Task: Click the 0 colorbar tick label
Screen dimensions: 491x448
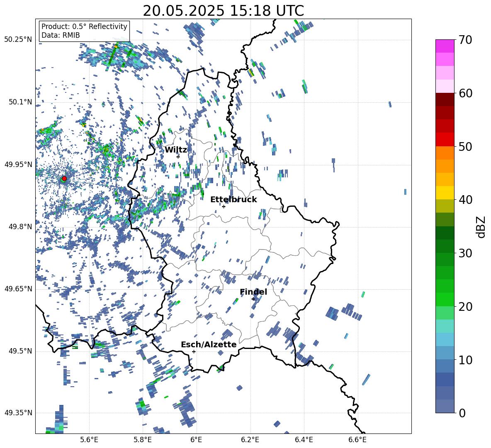Action: 462,413
